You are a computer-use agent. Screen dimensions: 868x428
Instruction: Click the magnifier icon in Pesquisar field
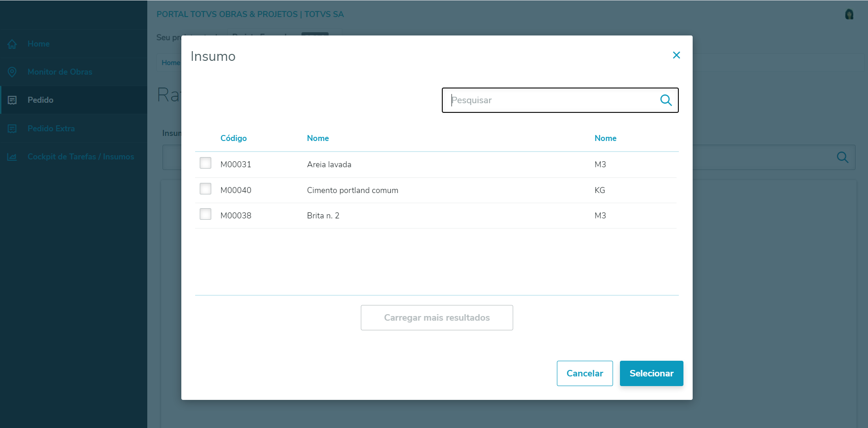(665, 100)
